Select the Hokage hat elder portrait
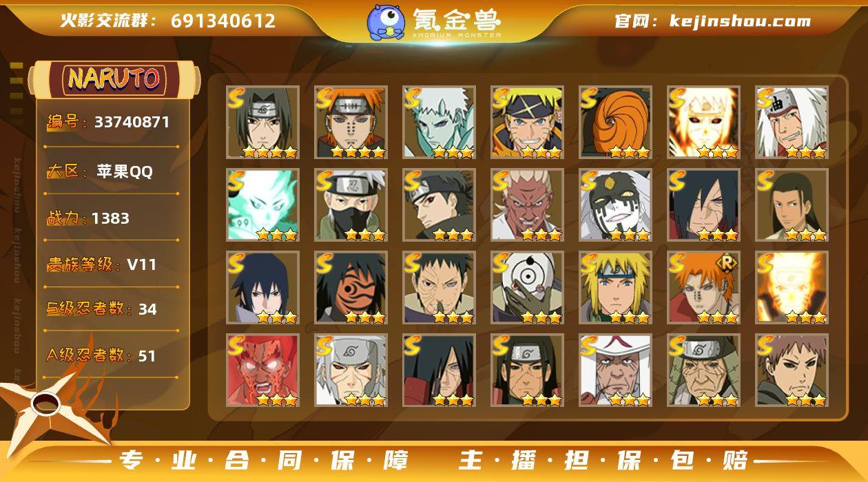Viewport: 868px width, 482px height. click(615, 370)
